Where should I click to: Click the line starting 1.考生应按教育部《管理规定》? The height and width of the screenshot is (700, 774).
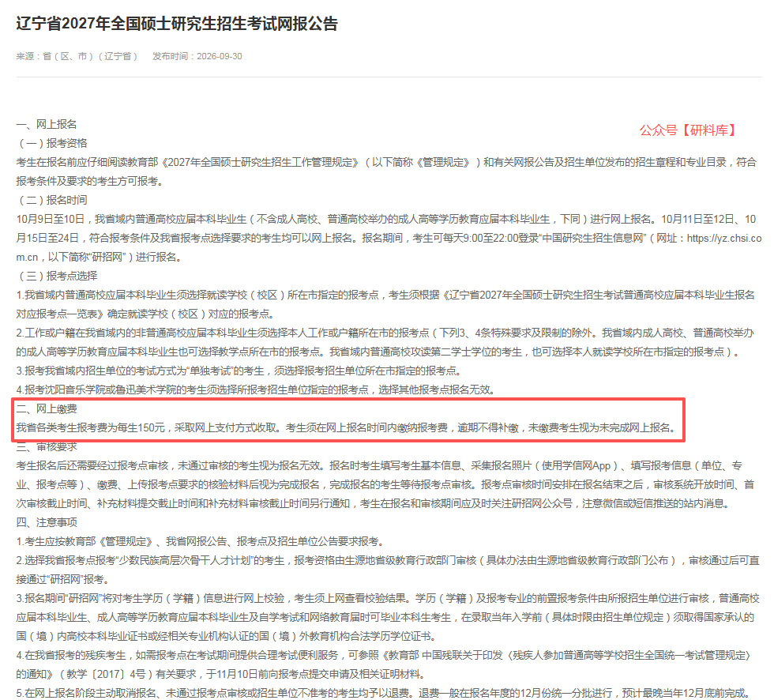point(201,541)
